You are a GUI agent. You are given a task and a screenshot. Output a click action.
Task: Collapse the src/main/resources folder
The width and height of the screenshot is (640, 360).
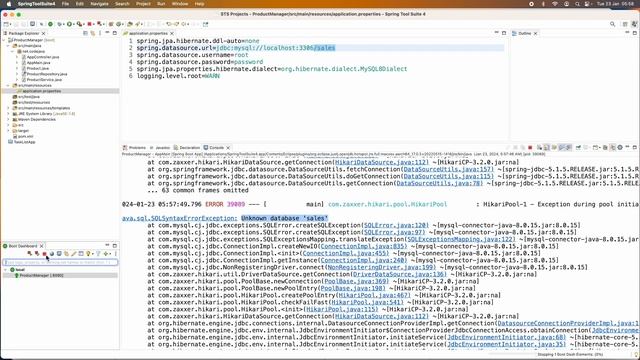pos(8,85)
